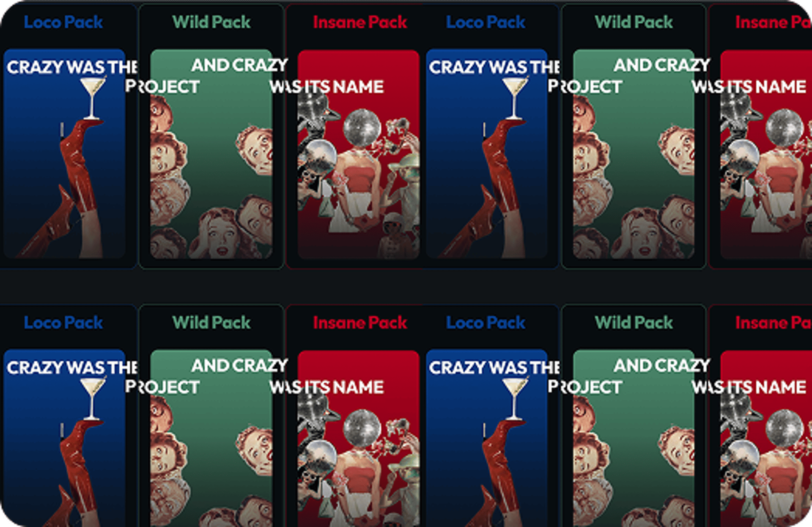812x527 pixels.
Task: Select the second Loco Pack title in the top row
Action: tap(486, 22)
